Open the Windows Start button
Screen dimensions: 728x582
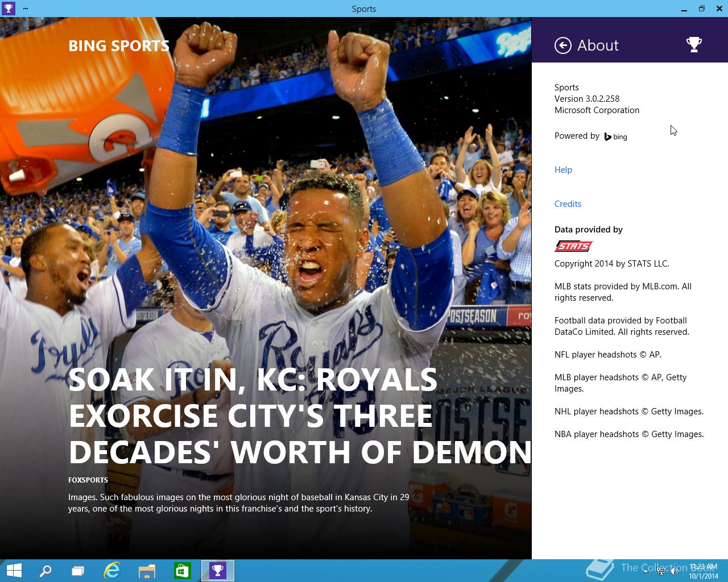[14, 571]
